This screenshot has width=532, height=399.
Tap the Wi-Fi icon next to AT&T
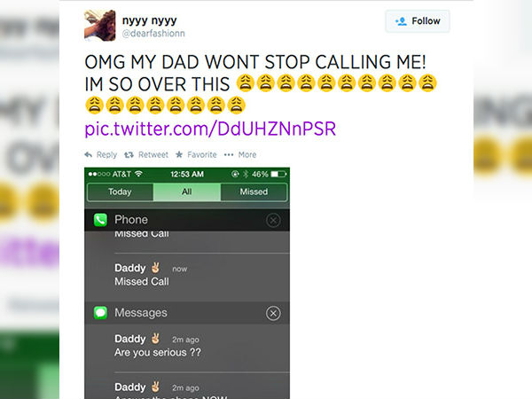coord(138,174)
